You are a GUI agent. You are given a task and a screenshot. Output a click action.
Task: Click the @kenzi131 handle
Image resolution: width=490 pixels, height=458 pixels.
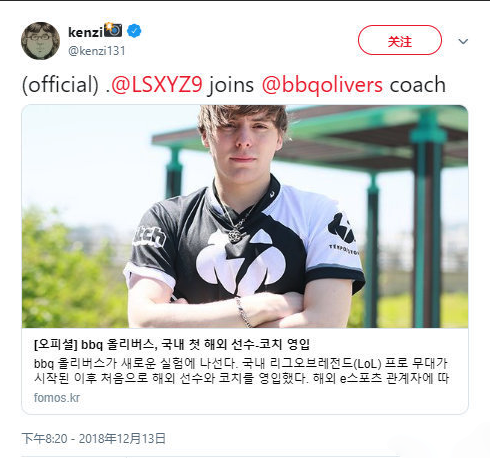pyautogui.click(x=97, y=51)
